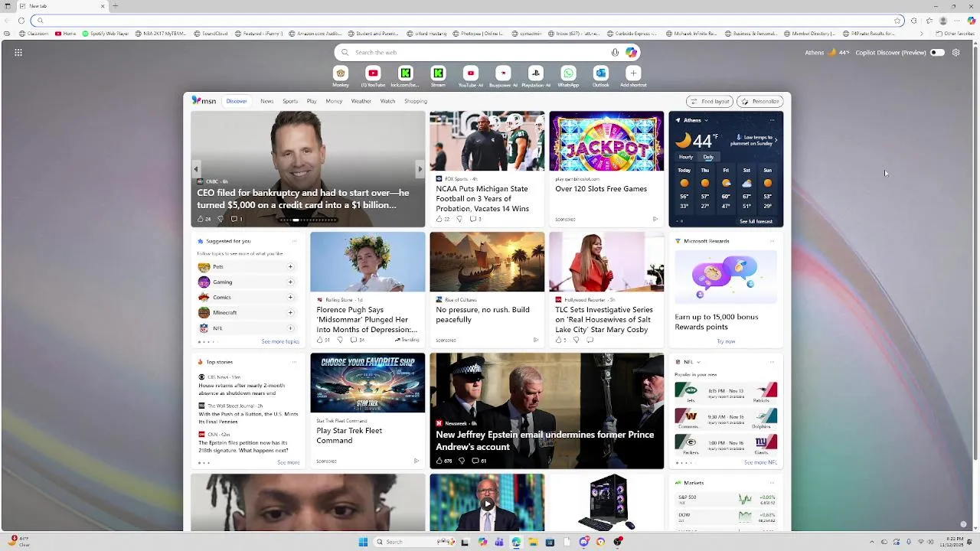Open the Edge Copilot sidebar icon
Screen dimensions: 980x551
pyautogui.click(x=972, y=21)
